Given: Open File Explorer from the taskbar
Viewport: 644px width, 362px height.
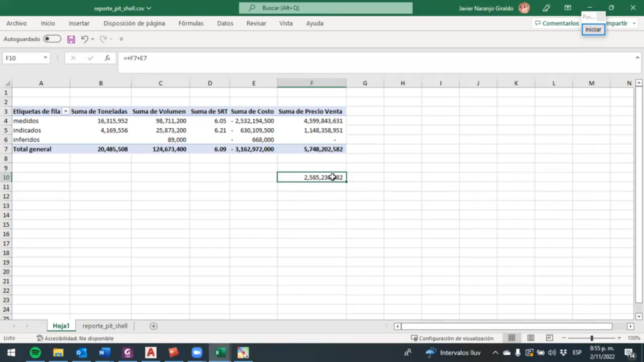Looking at the screenshot, I should click(58, 353).
